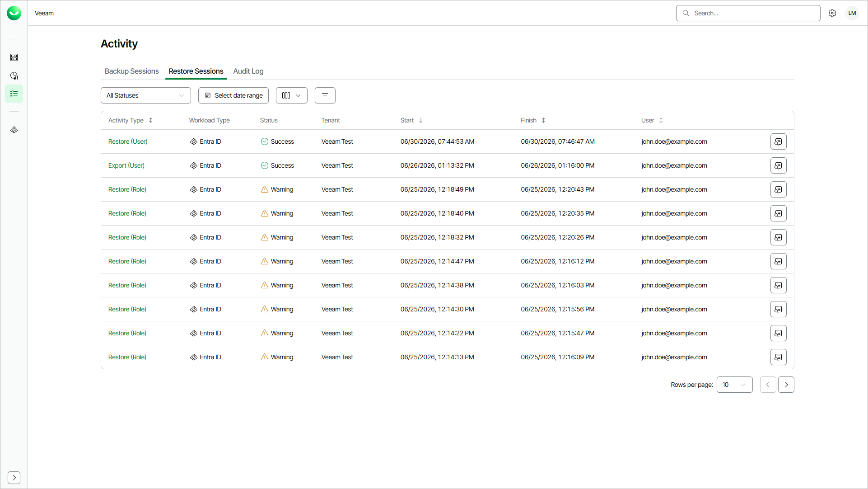Viewport: 868px width, 489px height.
Task: Open the All Statuses dropdown
Action: pos(146,95)
